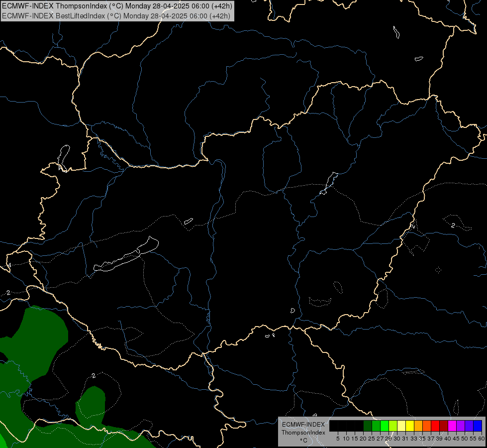Click the legend scale value '33'
487x448 pixels.
pos(414,439)
